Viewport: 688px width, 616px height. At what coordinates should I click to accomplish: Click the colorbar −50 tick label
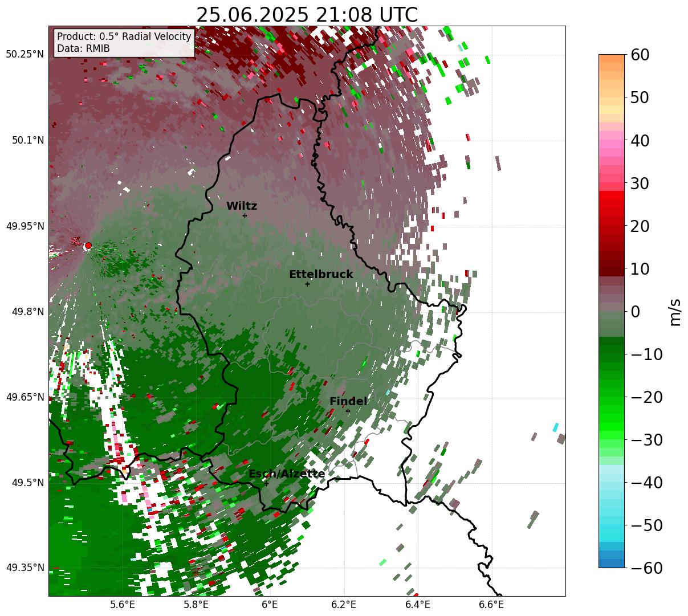click(646, 525)
